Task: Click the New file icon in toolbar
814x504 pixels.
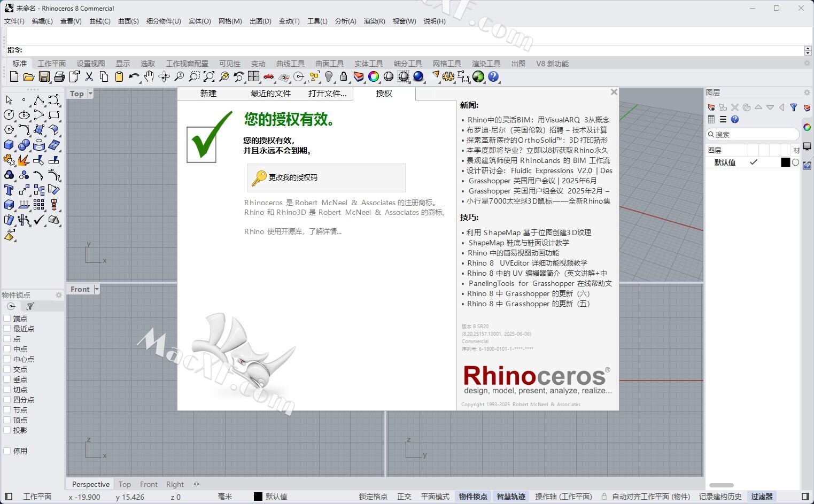Action: [x=14, y=77]
